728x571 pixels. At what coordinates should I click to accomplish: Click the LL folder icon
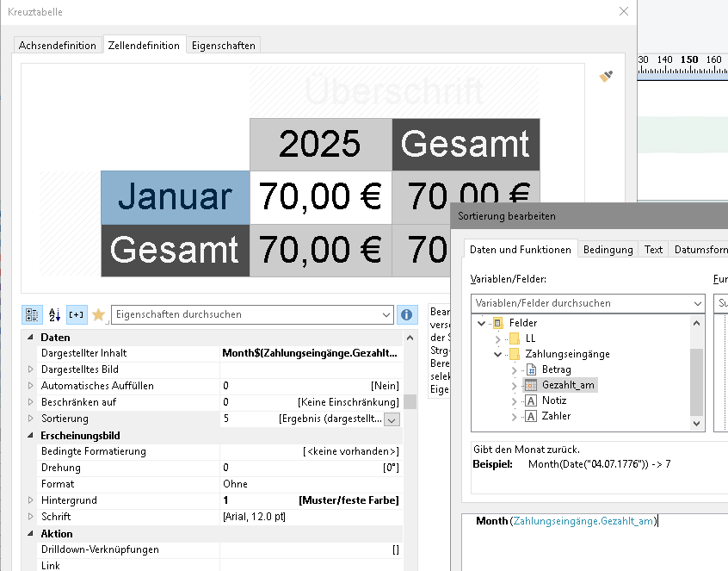pos(514,338)
